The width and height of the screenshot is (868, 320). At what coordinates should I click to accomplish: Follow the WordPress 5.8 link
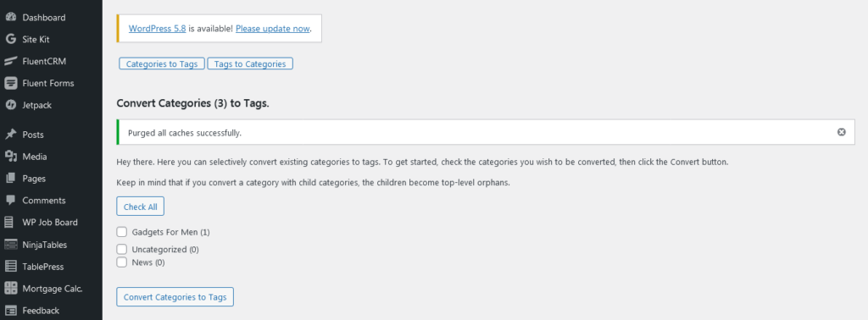pos(157,29)
